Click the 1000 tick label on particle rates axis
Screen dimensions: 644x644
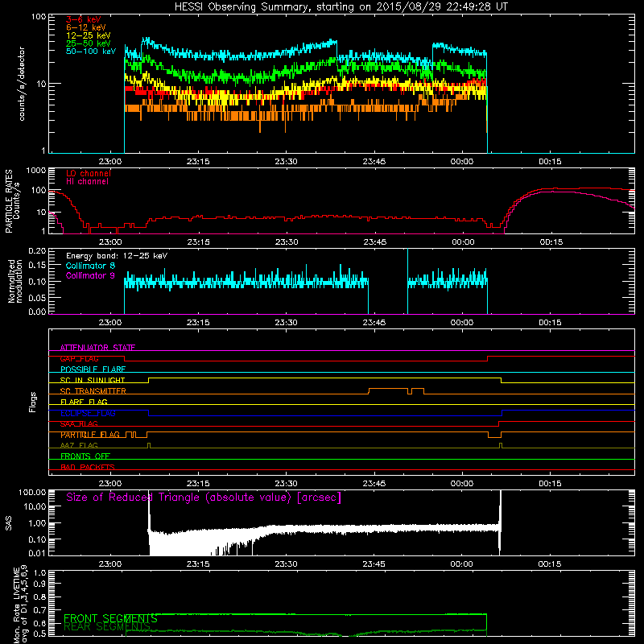[x=35, y=171]
